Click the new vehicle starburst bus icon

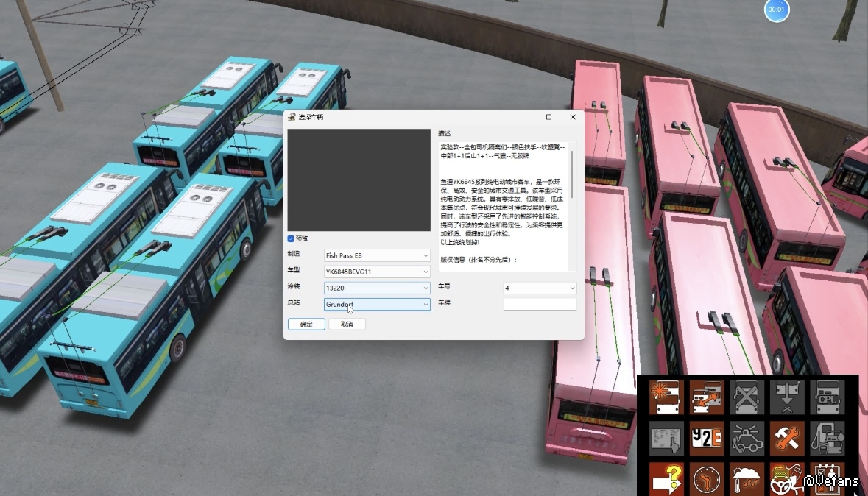[668, 397]
